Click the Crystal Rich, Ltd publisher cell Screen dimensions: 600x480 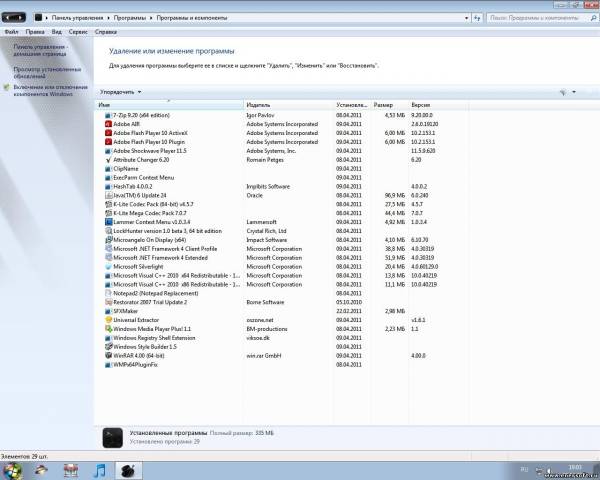click(x=266, y=231)
